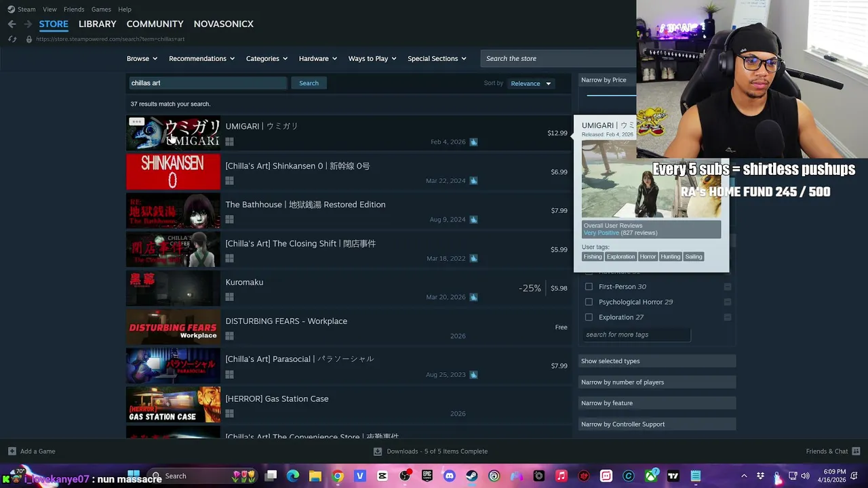868x488 pixels.
Task: Collapse the Narrow by Price section header
Action: 608,80
